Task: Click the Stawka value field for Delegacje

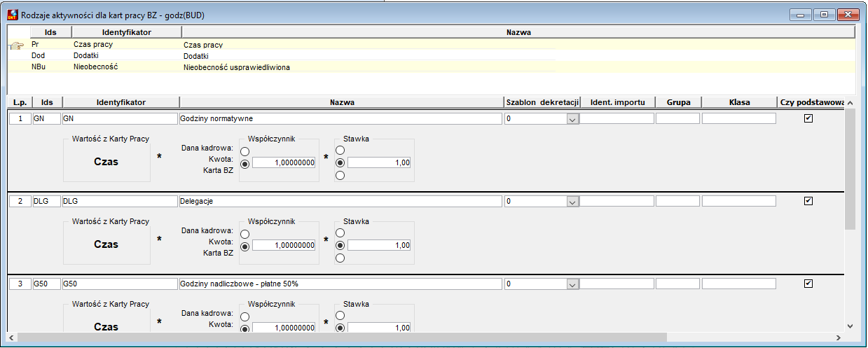Action: tap(379, 245)
